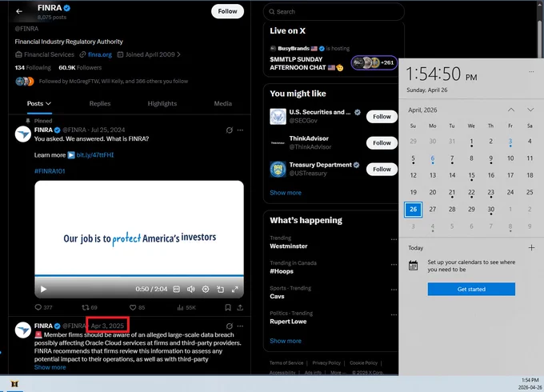Open the #FINRA101 hashtag

(x=50, y=171)
